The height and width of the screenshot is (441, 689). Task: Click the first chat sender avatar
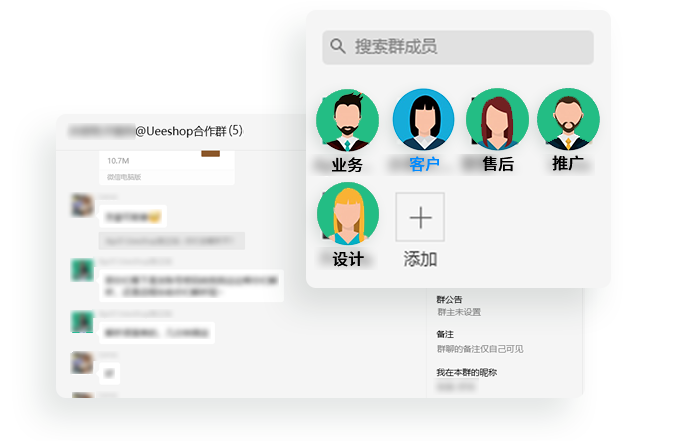click(x=82, y=206)
